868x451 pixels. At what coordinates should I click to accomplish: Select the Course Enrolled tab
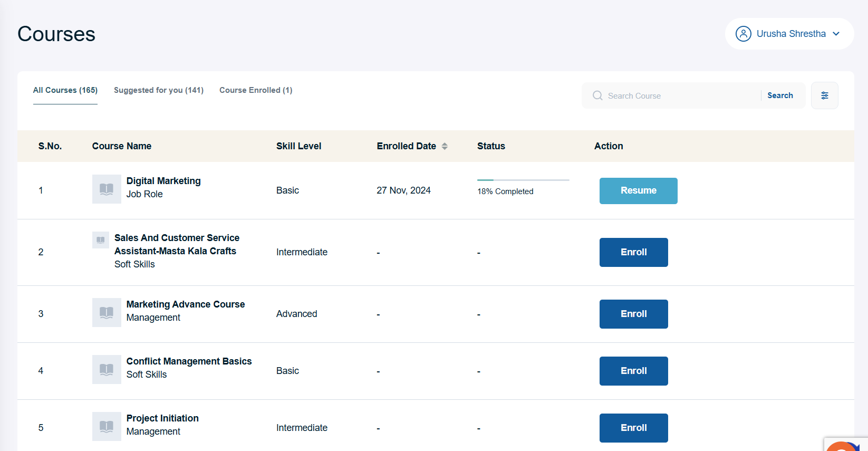pos(256,90)
